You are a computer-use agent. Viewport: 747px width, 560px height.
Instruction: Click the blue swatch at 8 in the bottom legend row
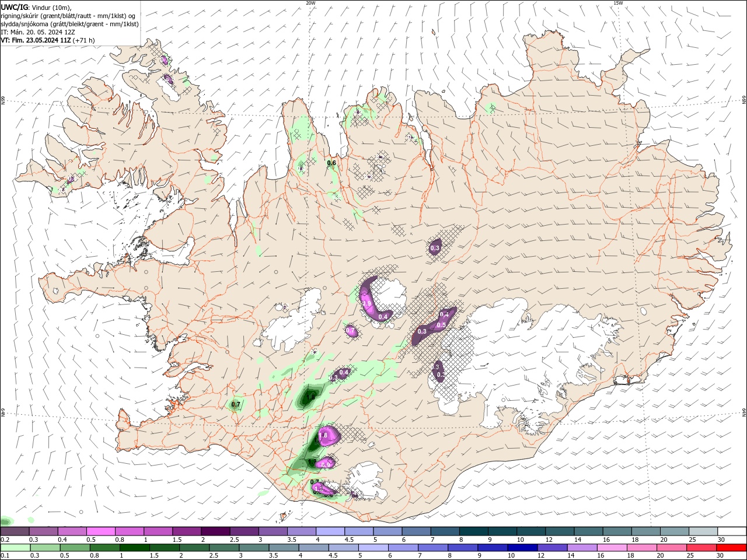click(463, 548)
